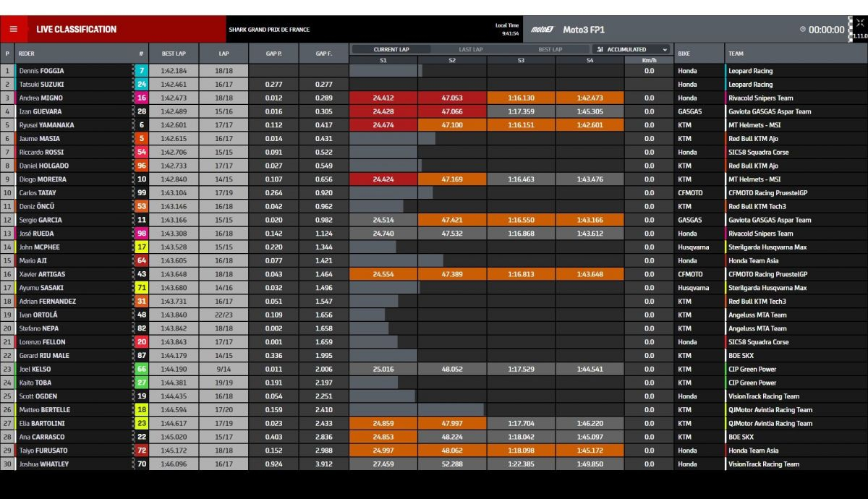Click team VisionTrack Racing Team for Whatley
This screenshot has width=868, height=499.
tap(764, 464)
